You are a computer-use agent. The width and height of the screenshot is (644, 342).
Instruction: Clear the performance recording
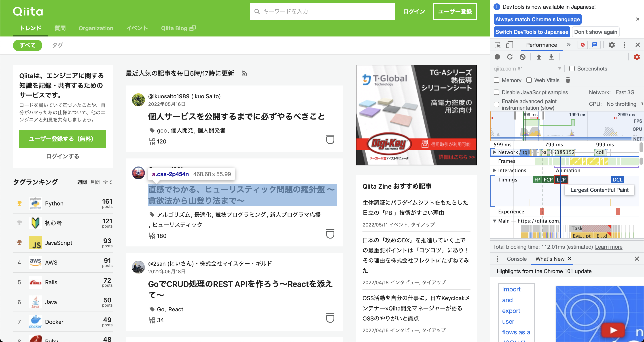523,57
